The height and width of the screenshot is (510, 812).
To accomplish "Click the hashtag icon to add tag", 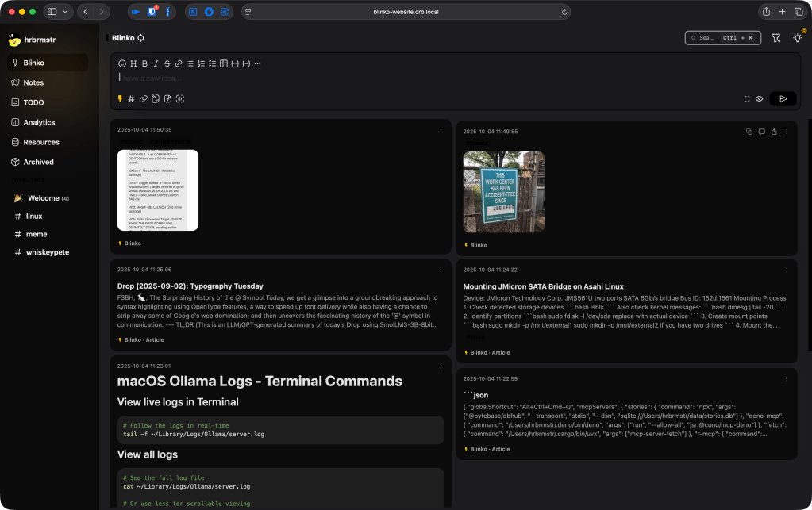I will click(132, 99).
